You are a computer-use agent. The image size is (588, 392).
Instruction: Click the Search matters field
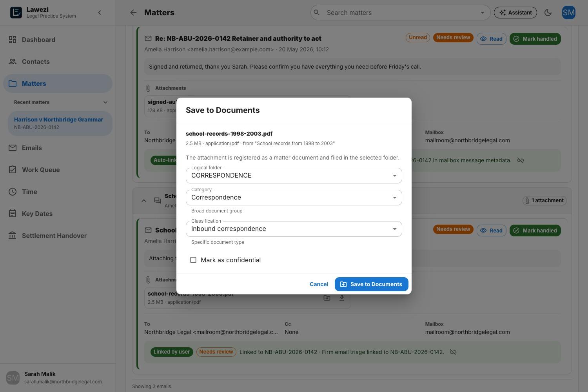400,13
